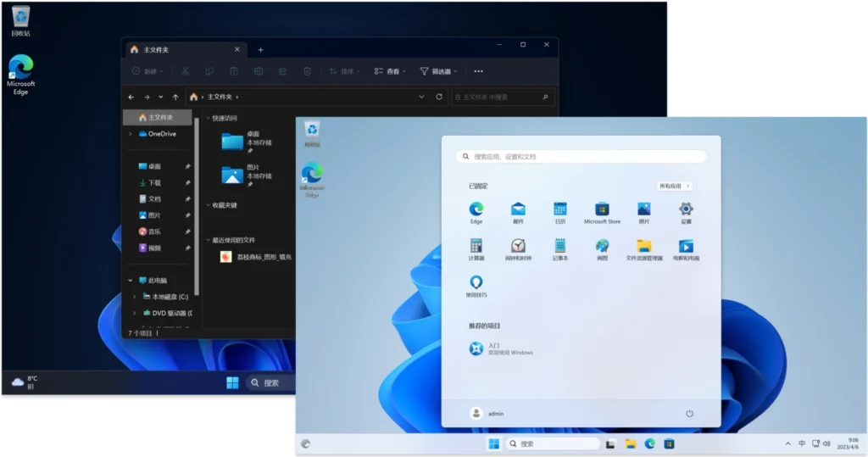
Task: Open Microsoft Store from light taskbar
Action: (x=670, y=443)
